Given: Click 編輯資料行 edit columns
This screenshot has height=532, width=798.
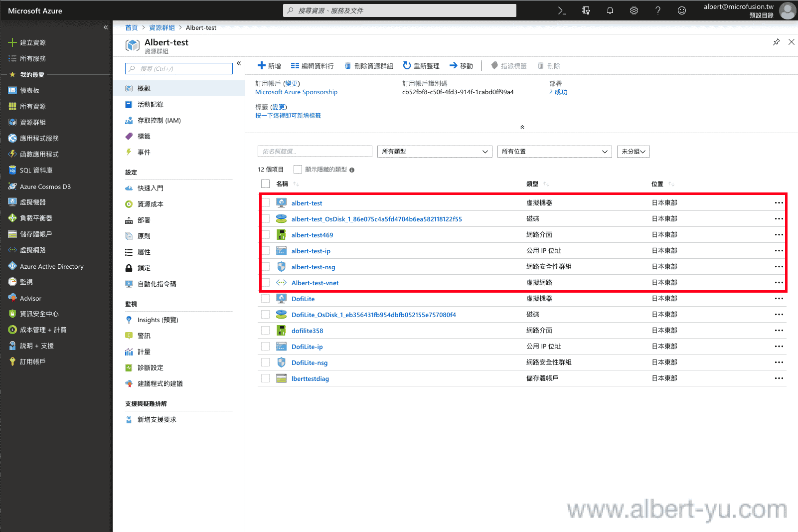Looking at the screenshot, I should click(313, 66).
